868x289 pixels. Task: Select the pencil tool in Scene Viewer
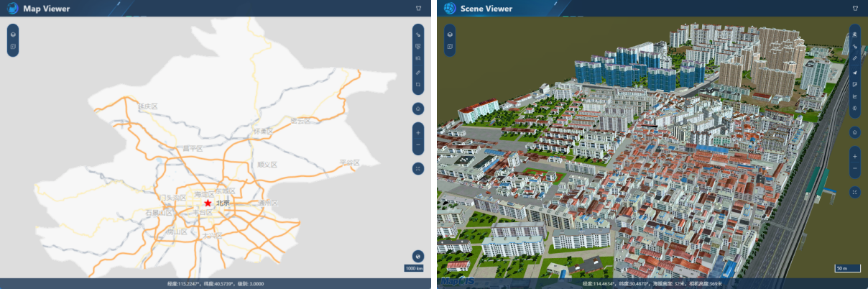(854, 59)
